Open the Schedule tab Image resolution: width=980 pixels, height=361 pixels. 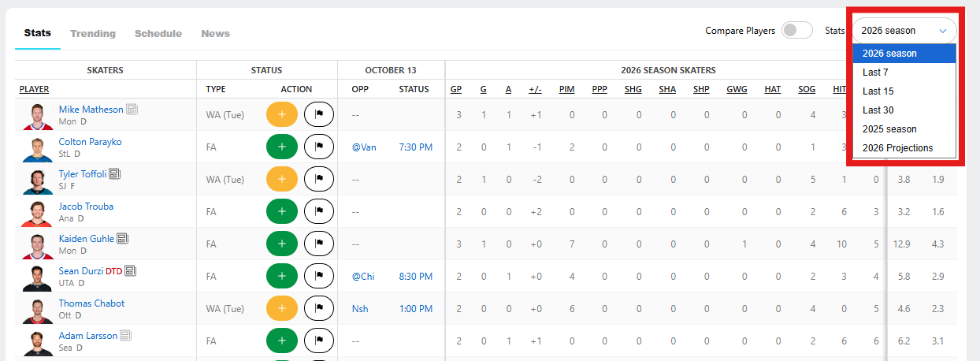158,34
